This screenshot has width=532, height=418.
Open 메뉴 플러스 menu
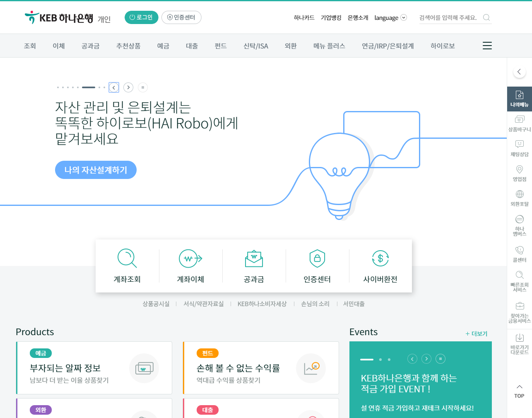coord(329,46)
